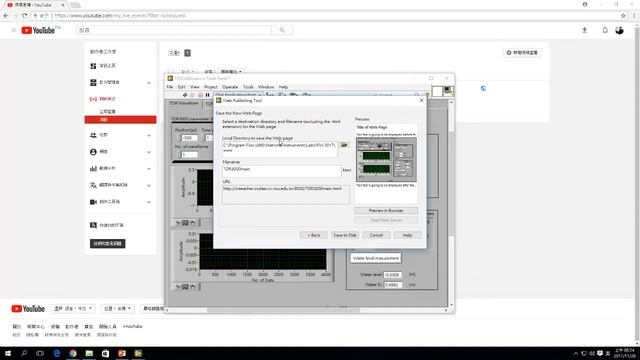Click the Abort Execution icon in LabVIEW toolbar

coord(200,95)
